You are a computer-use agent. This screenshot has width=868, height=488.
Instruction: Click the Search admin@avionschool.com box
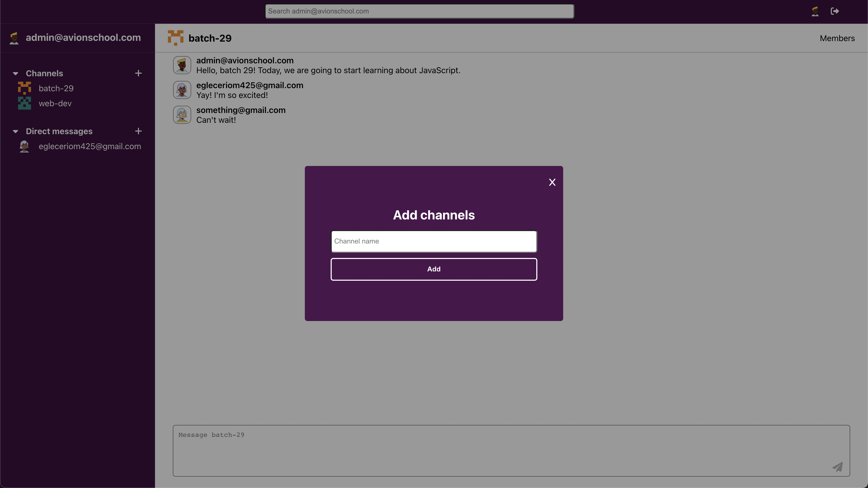(420, 11)
